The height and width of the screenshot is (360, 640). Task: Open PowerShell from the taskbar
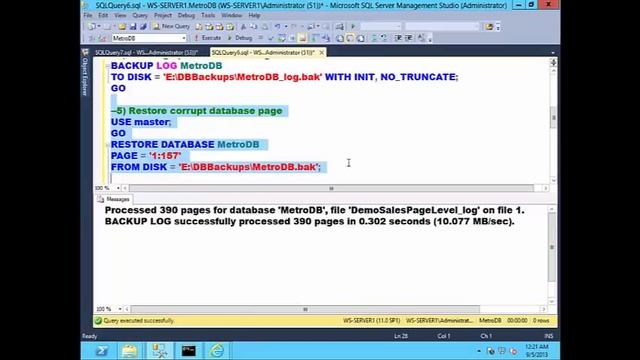pos(101,351)
